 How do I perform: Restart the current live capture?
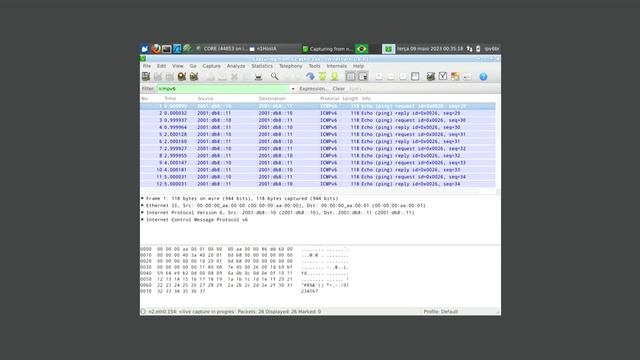194,76
